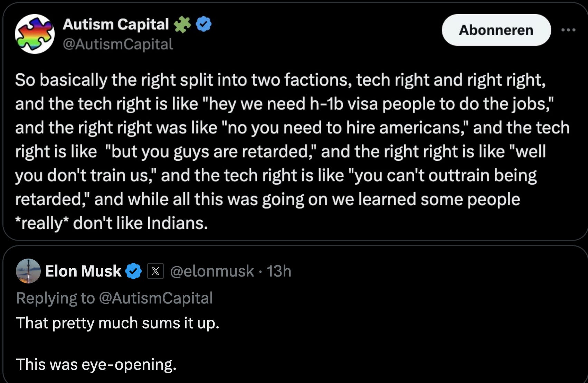Screen dimensions: 588x383
Task: Click the word 'h-1b' in the tweet
Action: coord(326,104)
